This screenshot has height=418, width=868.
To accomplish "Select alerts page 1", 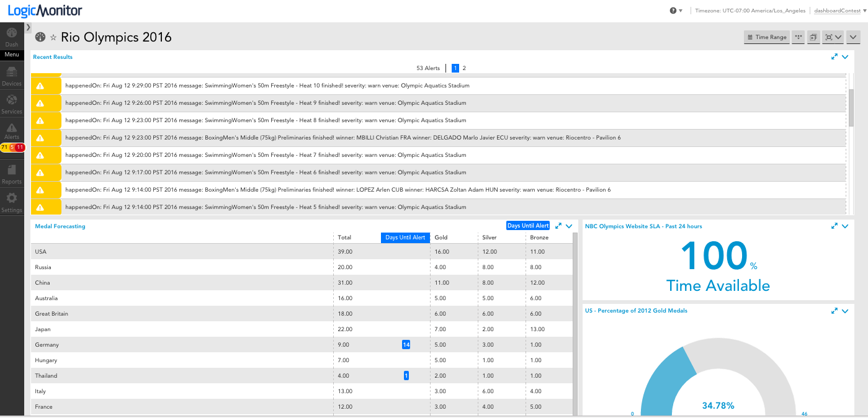I will pos(455,68).
